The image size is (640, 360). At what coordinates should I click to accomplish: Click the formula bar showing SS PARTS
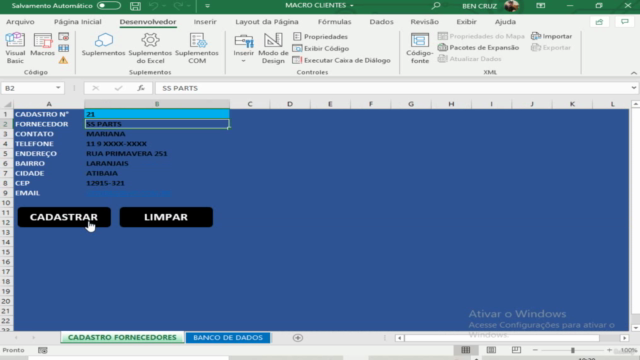pos(392,88)
